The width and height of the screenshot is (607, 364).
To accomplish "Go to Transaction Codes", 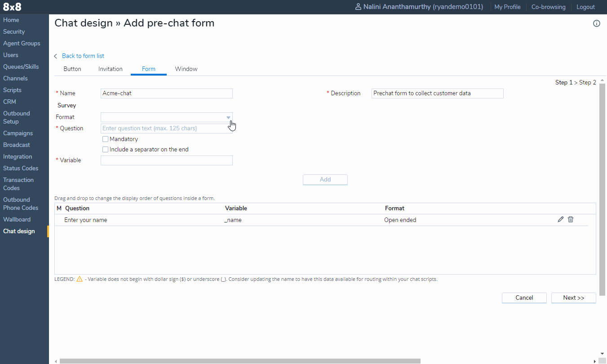I will click(x=18, y=184).
